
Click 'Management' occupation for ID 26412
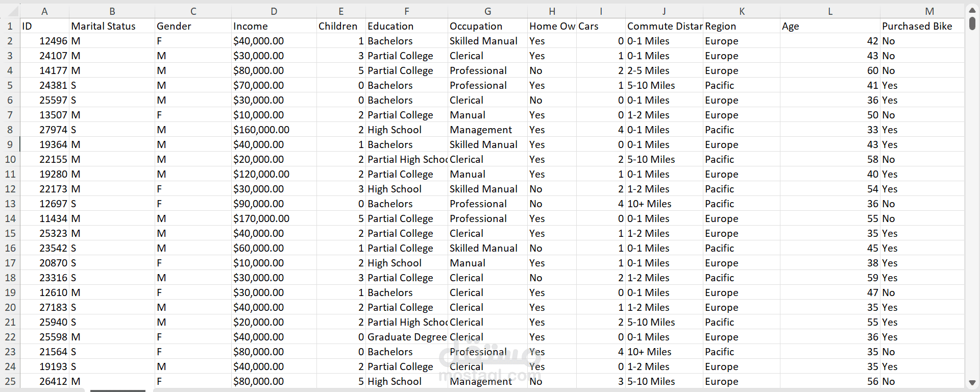[x=487, y=381]
